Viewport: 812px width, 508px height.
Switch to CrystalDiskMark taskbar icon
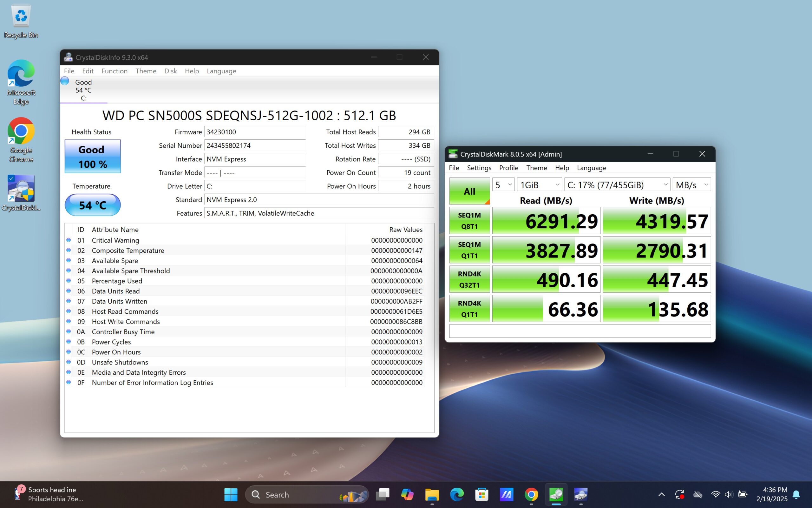pos(556,495)
